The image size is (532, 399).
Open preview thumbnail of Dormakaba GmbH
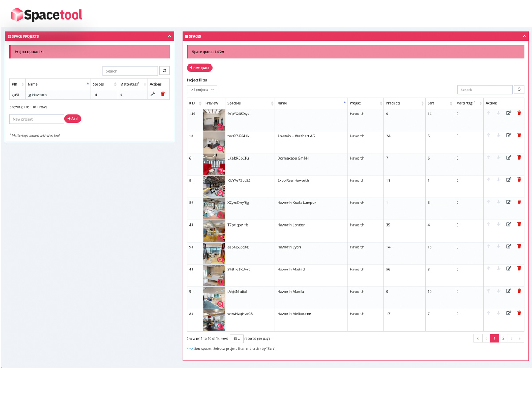point(214,164)
